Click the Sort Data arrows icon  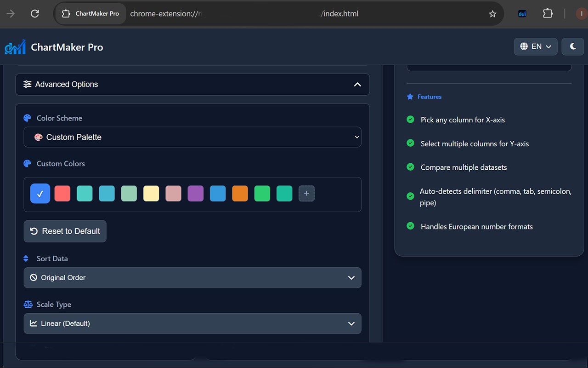click(x=26, y=259)
